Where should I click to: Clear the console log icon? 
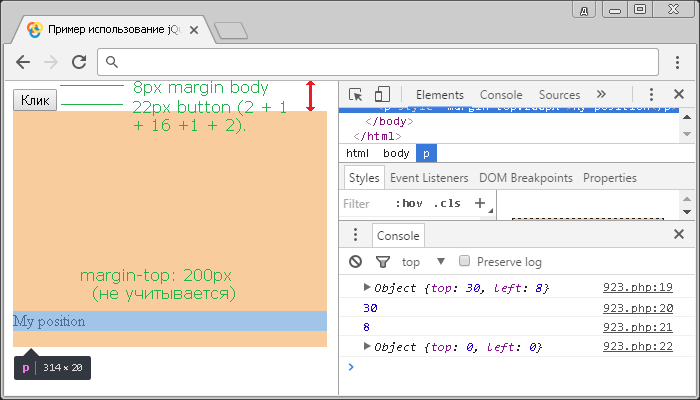click(355, 261)
